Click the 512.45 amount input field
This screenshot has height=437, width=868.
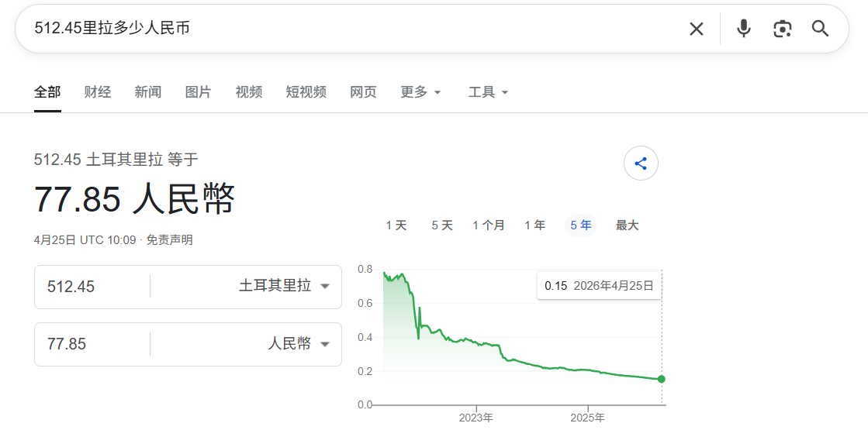click(93, 287)
